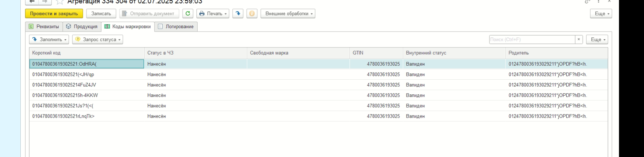This screenshot has height=157, width=644.
Task: Clear the search field with X
Action: [x=579, y=39]
